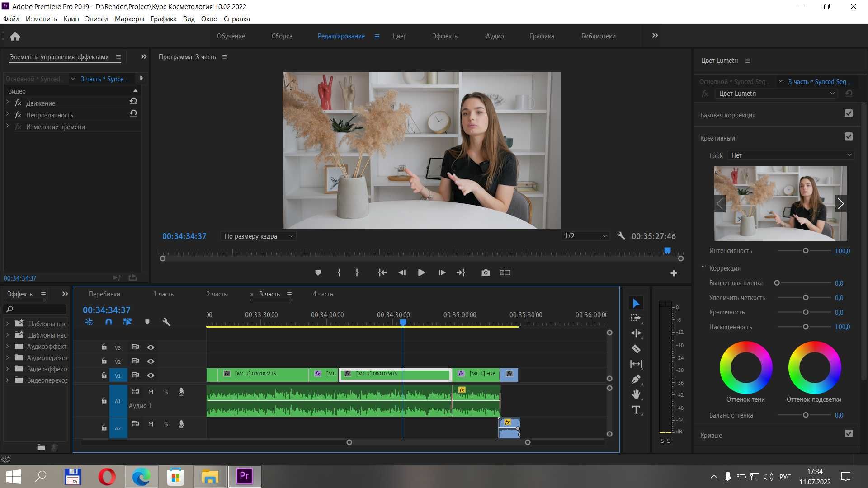Click the Оттенок тени color wheel
This screenshot has height=488, width=868.
click(746, 367)
